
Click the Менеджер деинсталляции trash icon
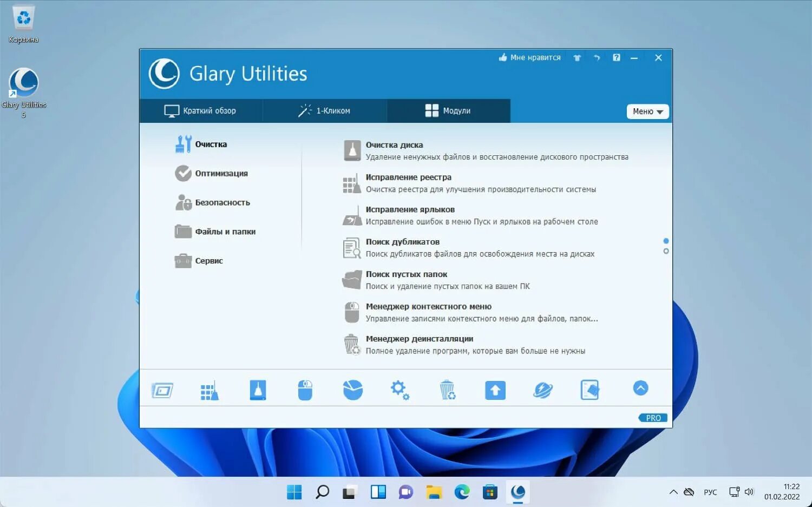352,345
